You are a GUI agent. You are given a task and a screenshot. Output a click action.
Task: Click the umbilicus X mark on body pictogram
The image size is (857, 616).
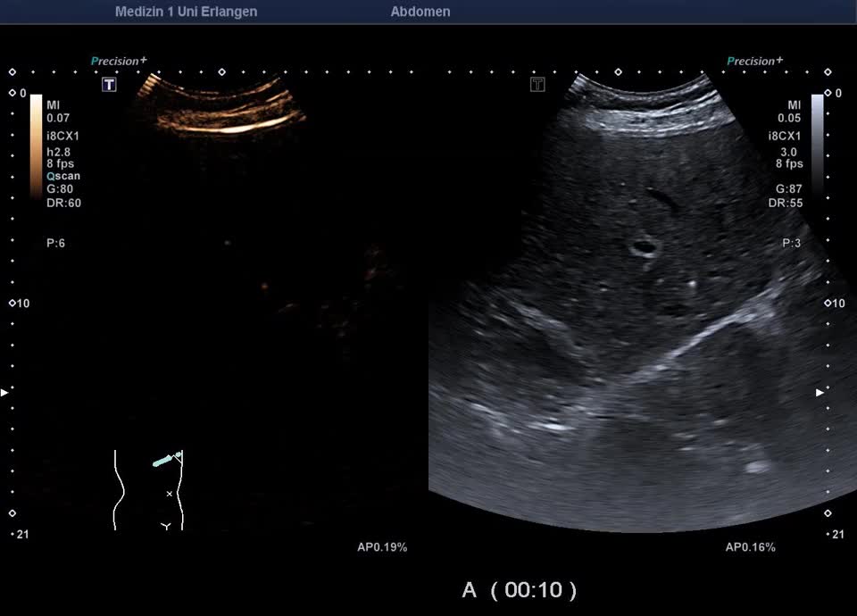pyautogui.click(x=169, y=493)
